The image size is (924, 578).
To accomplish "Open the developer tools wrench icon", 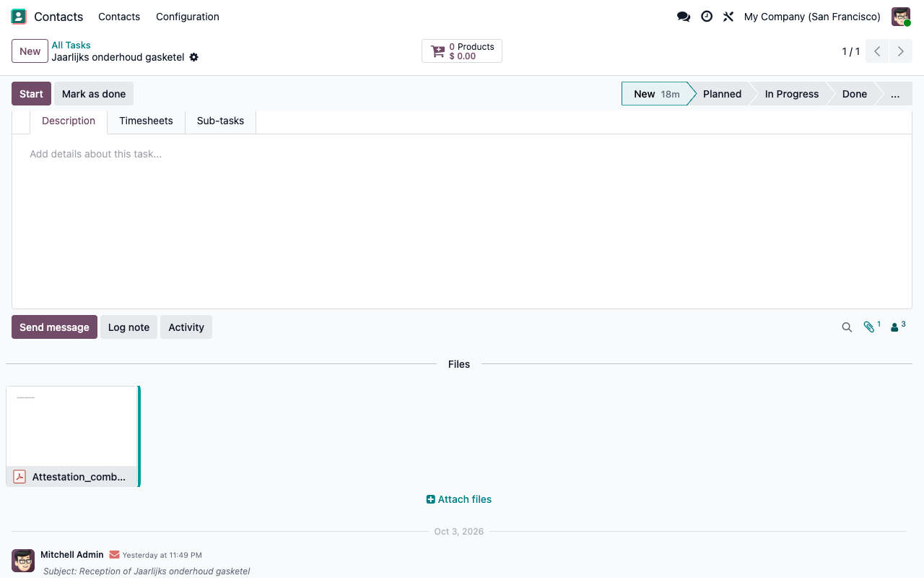I will (728, 17).
